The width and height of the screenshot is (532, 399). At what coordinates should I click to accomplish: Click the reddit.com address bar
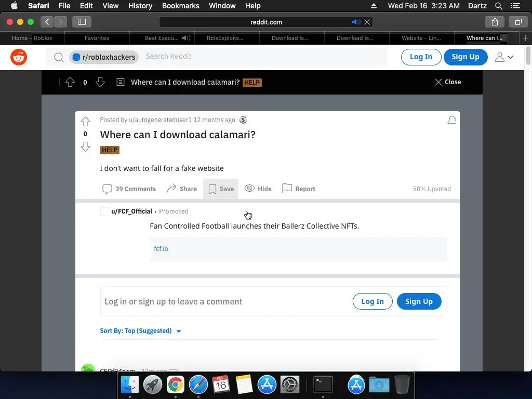click(x=266, y=22)
